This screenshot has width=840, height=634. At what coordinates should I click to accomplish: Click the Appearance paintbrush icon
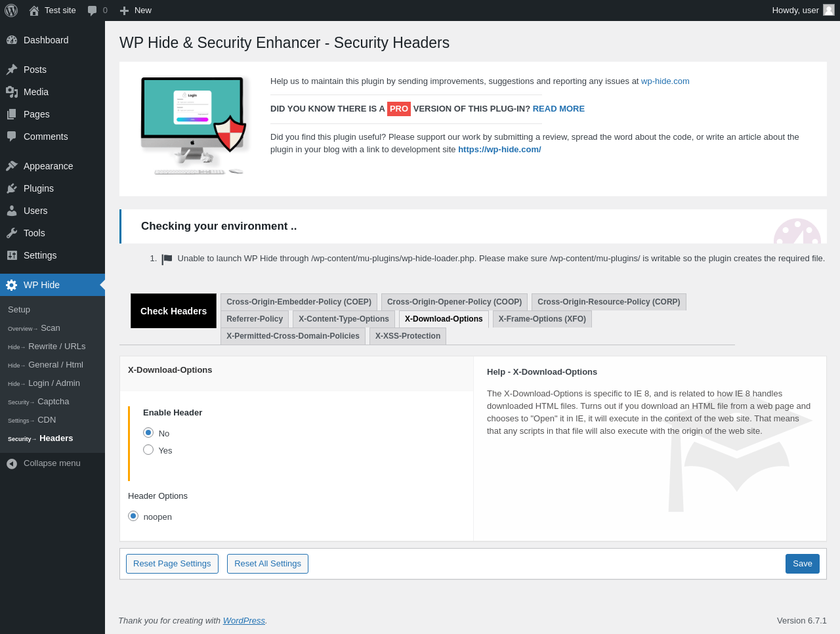pyautogui.click(x=12, y=166)
